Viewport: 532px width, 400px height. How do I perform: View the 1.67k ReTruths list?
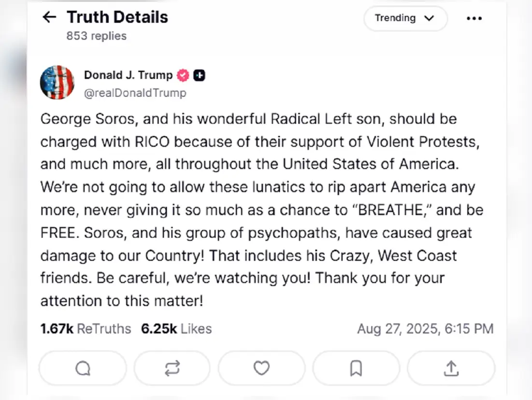tap(86, 329)
